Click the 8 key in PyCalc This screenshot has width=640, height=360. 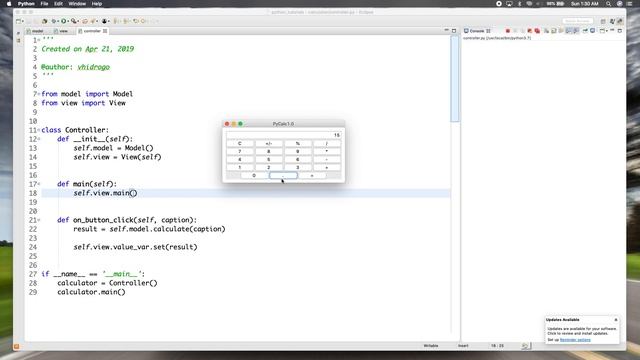click(x=269, y=151)
